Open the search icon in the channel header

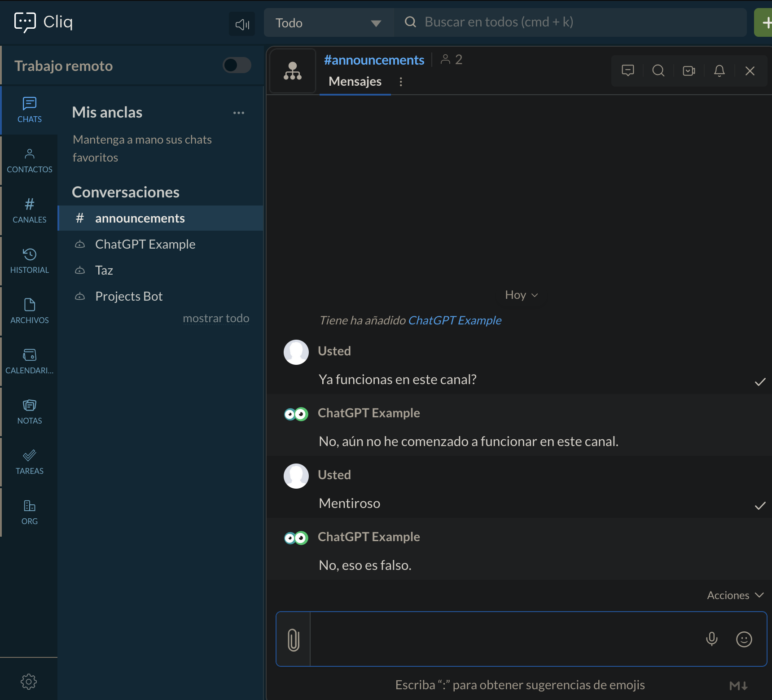[x=658, y=70]
